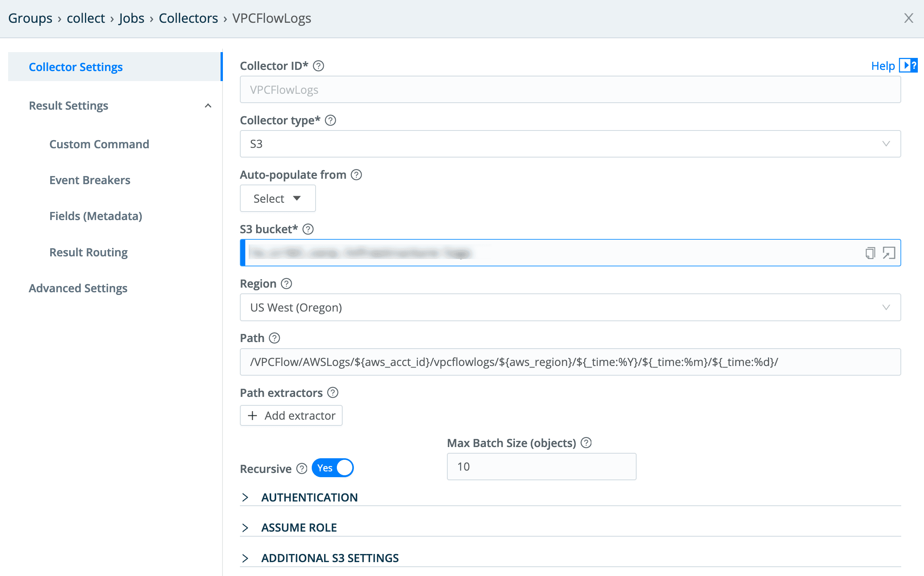The image size is (924, 576).
Task: Click the Add extractor button
Action: (291, 415)
